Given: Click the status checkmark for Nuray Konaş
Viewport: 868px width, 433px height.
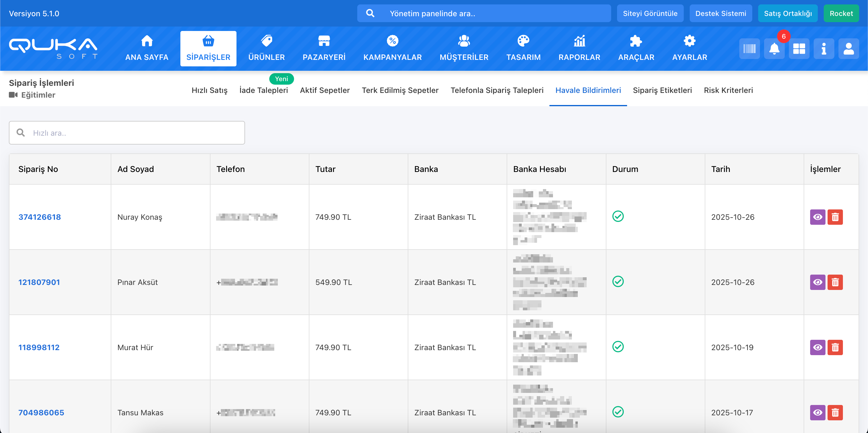Looking at the screenshot, I should pyautogui.click(x=618, y=216).
